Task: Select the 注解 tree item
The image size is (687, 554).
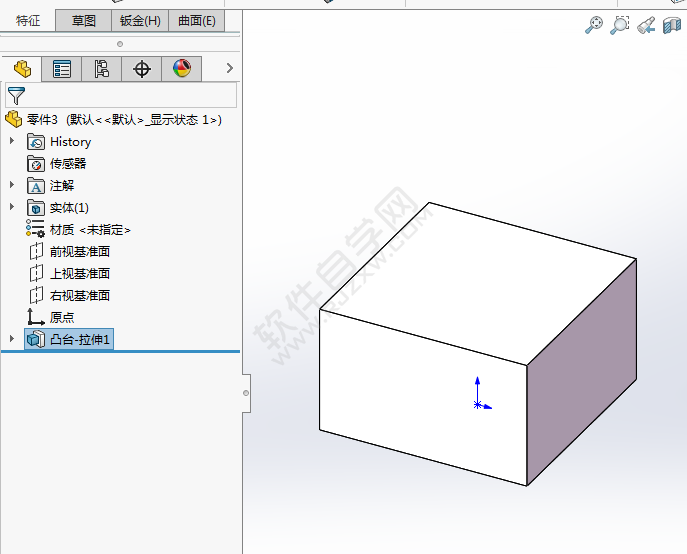Action: point(62,185)
